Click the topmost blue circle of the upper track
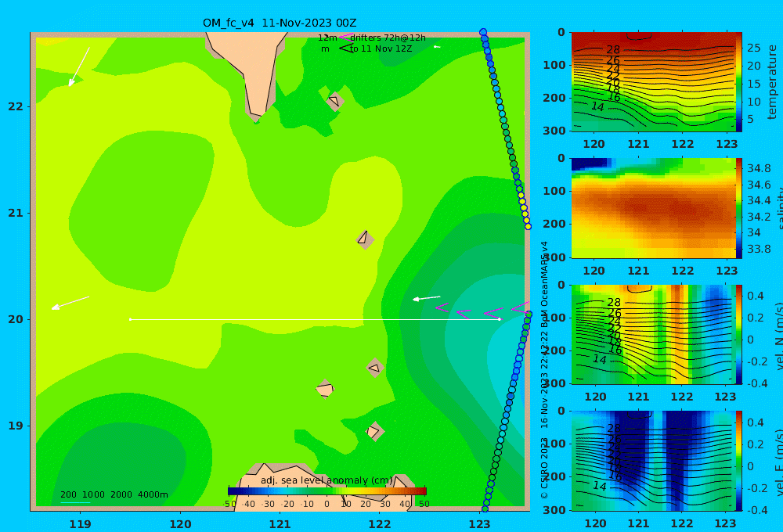783x532 pixels. coord(483,32)
